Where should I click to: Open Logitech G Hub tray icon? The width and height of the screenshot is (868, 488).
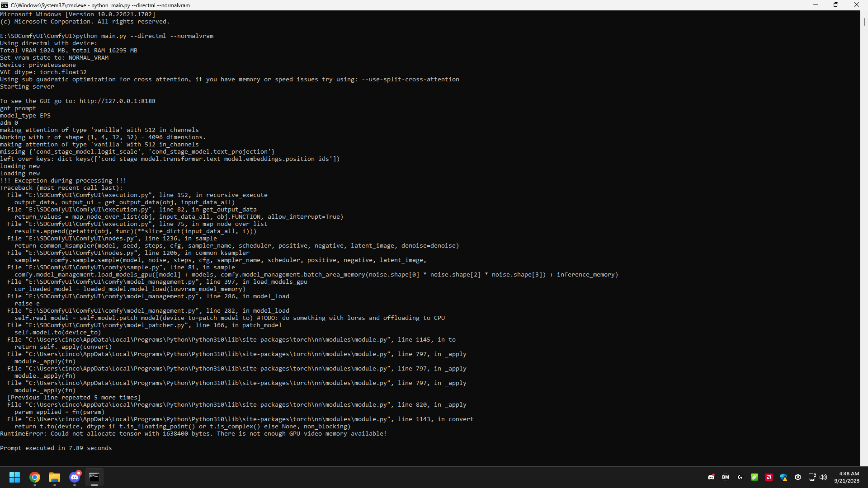tap(740, 477)
